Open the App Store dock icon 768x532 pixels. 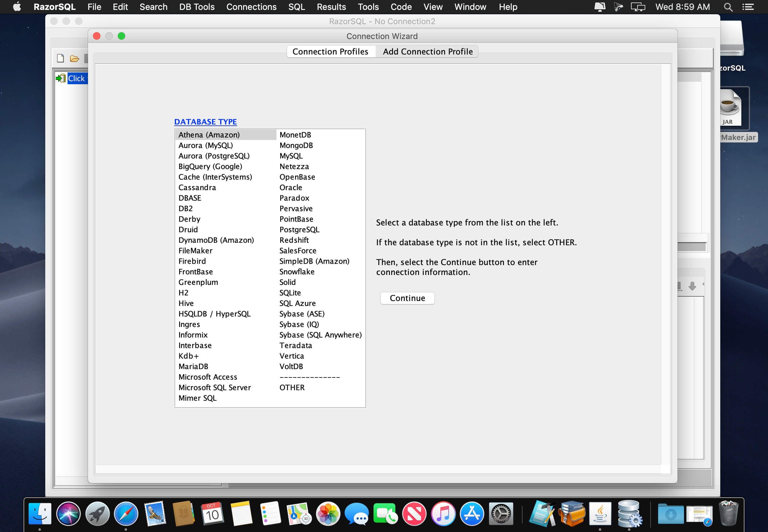[472, 514]
